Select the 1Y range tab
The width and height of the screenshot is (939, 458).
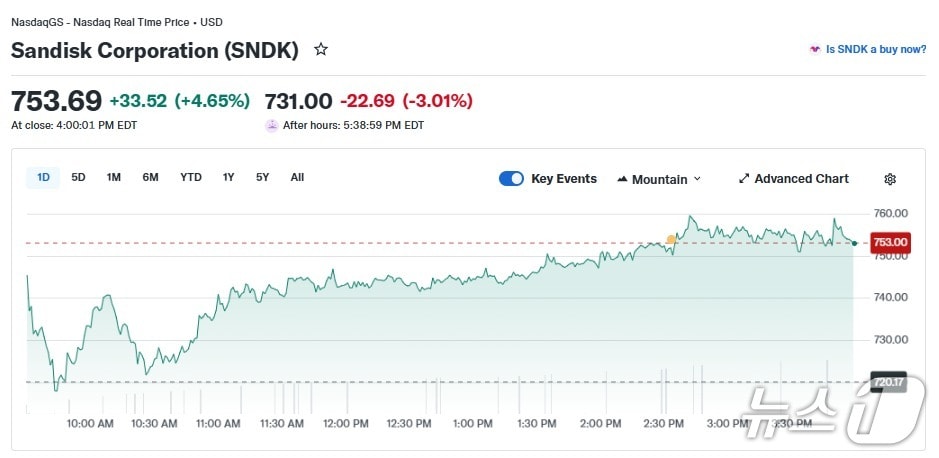pos(228,177)
